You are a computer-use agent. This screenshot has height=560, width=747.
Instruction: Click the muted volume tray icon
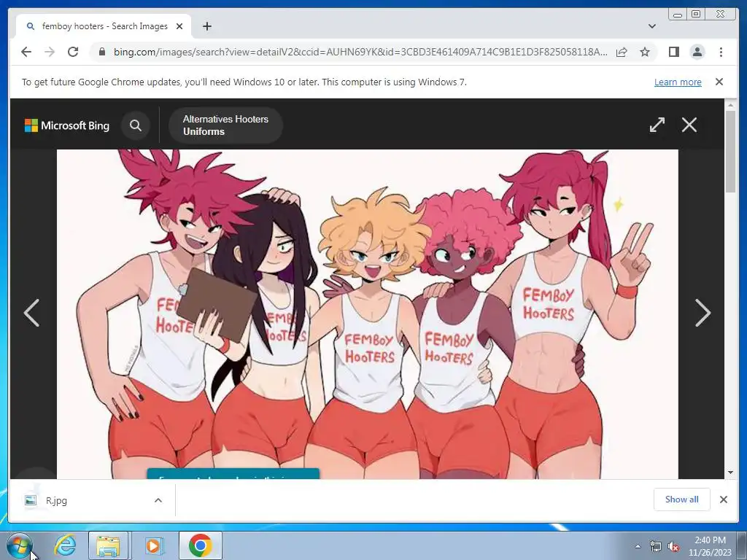(673, 547)
